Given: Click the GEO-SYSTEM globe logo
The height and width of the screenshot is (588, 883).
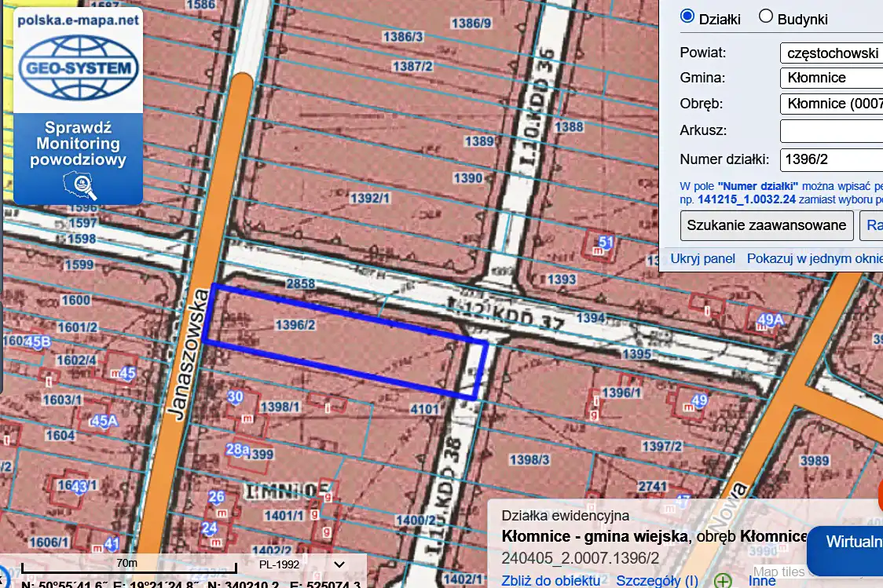Looking at the screenshot, I should point(78,68).
